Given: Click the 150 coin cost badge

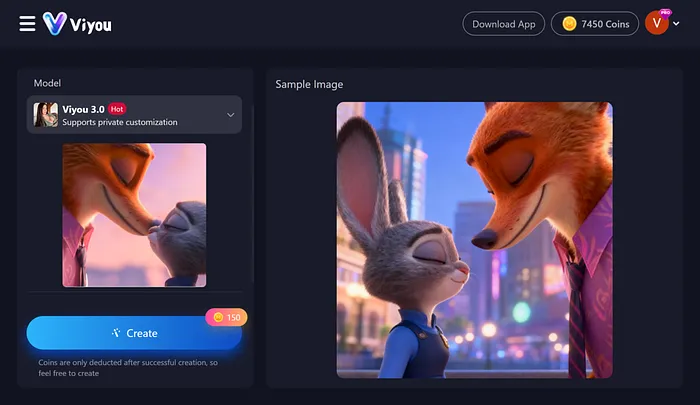Looking at the screenshot, I should pyautogui.click(x=226, y=317).
